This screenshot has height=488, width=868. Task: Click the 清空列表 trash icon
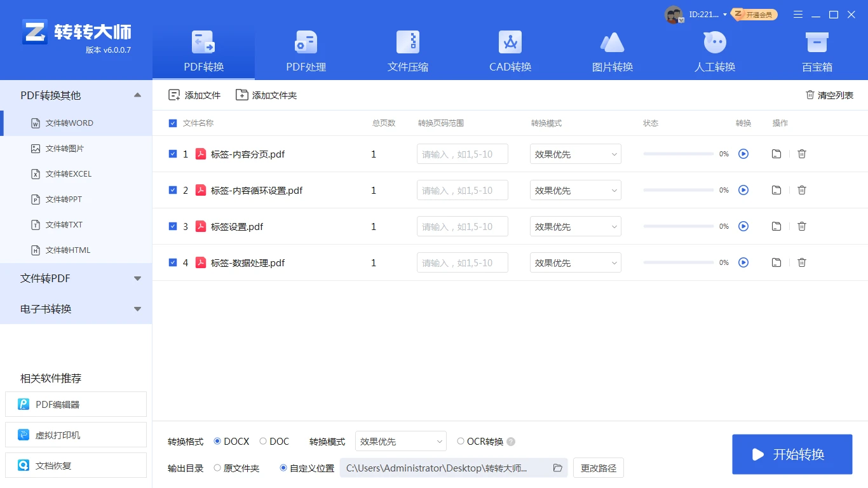(x=810, y=95)
